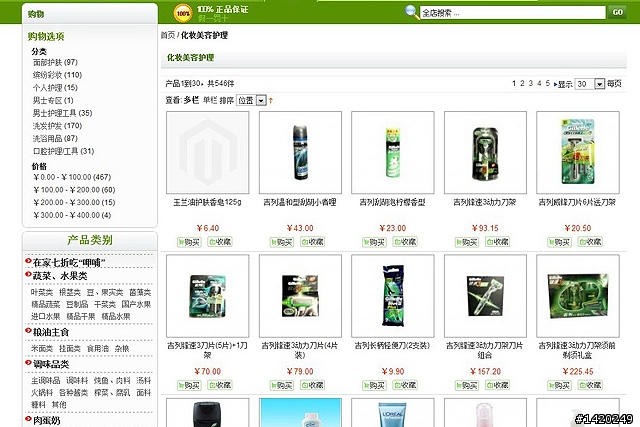Open 玉兰油护肤香皂125g product placeholder thumbnail
This screenshot has height=427, width=640.
[208, 152]
